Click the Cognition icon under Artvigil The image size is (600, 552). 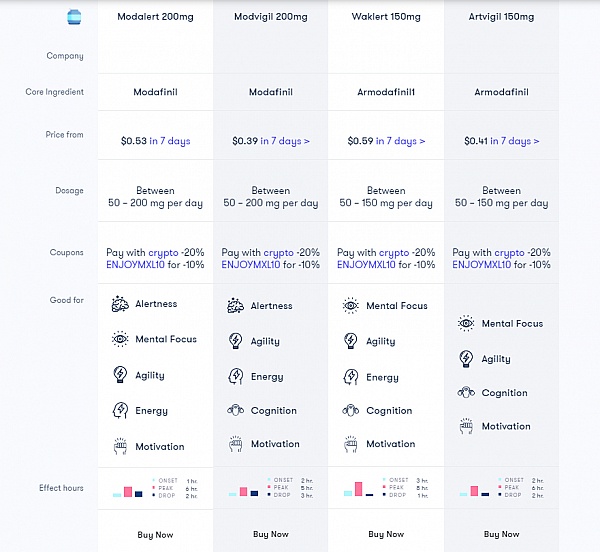(466, 392)
